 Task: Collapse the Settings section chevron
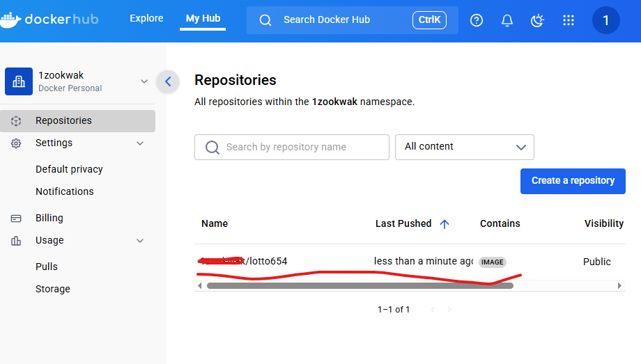(140, 143)
